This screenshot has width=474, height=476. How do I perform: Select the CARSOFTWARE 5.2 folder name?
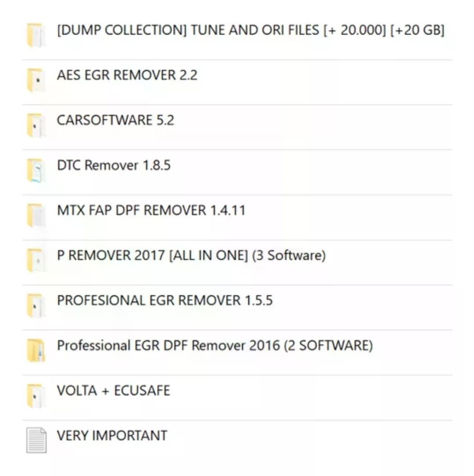pos(115,120)
